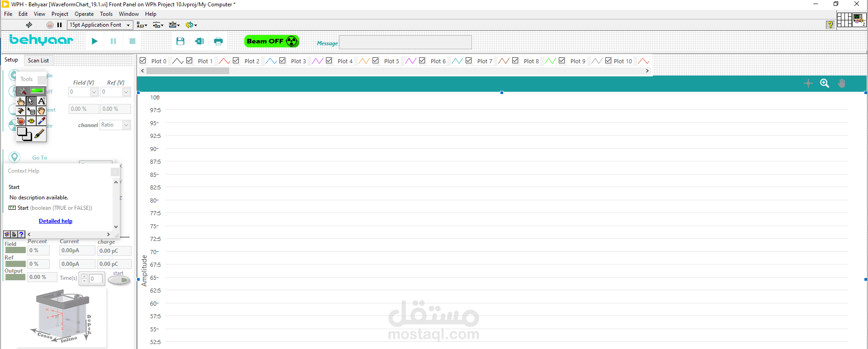Click the teal stop square button
Image resolution: width=868 pixels, height=349 pixels.
pos(132,41)
